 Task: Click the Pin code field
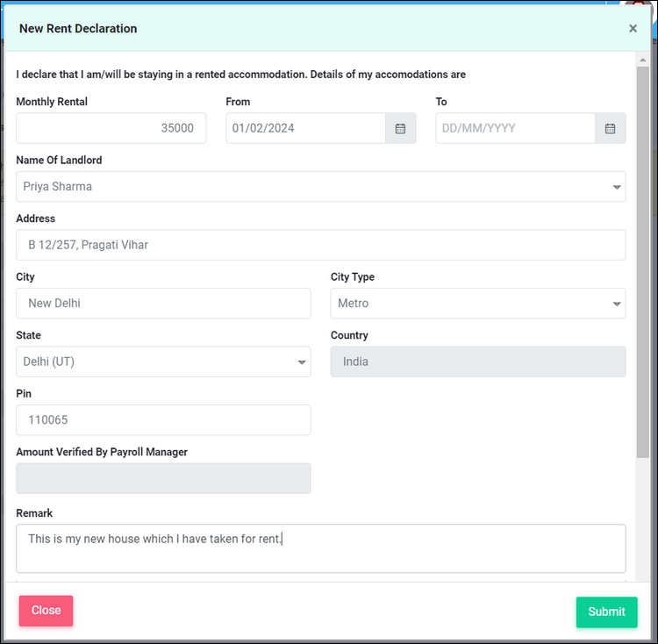pyautogui.click(x=163, y=420)
